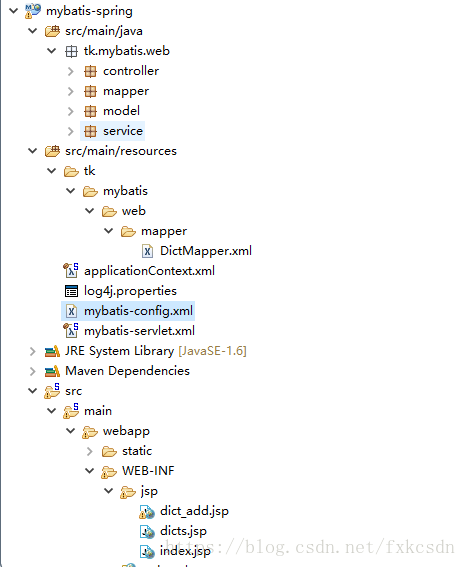Click the mapper folder icon under web
The height and width of the screenshot is (567, 466).
128,231
